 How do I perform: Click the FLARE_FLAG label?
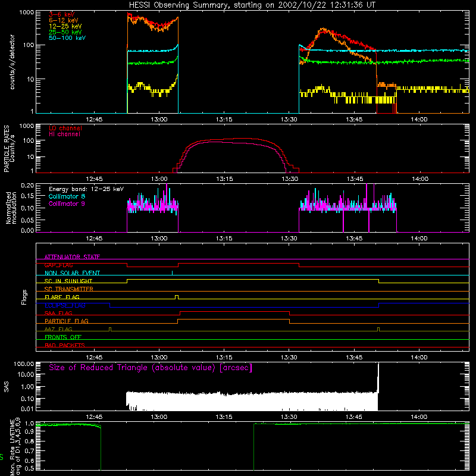coord(62,297)
